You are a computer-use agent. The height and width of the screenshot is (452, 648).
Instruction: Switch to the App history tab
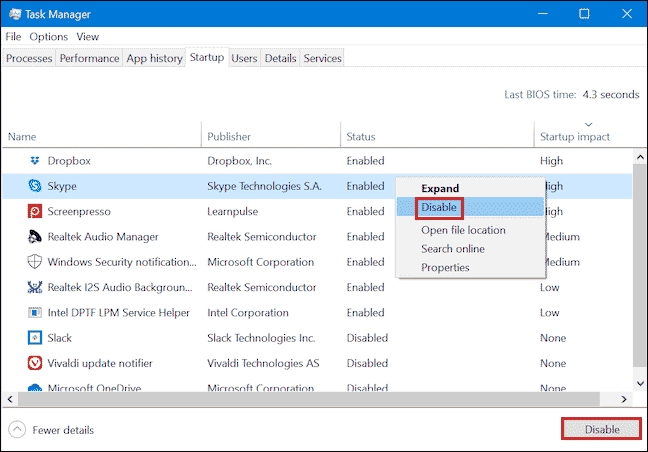pos(155,58)
